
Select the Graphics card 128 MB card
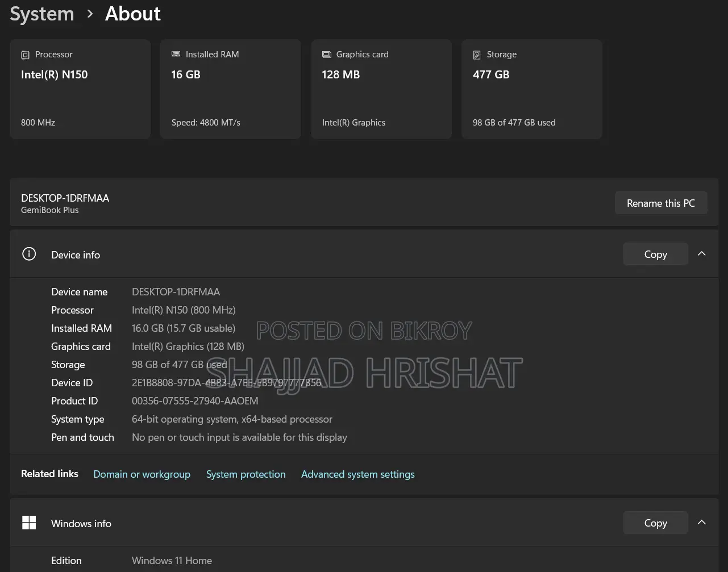click(381, 89)
